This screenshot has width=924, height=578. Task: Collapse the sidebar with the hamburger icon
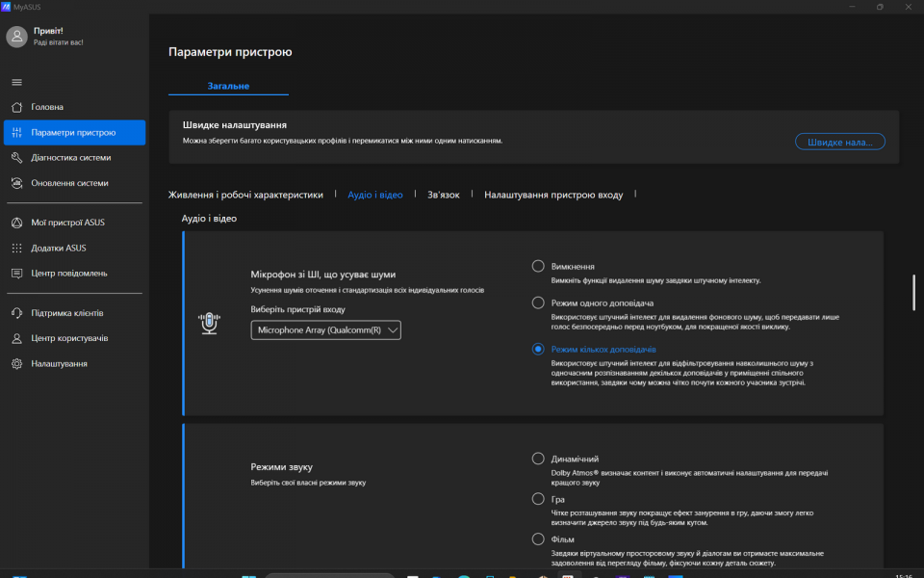click(x=16, y=82)
